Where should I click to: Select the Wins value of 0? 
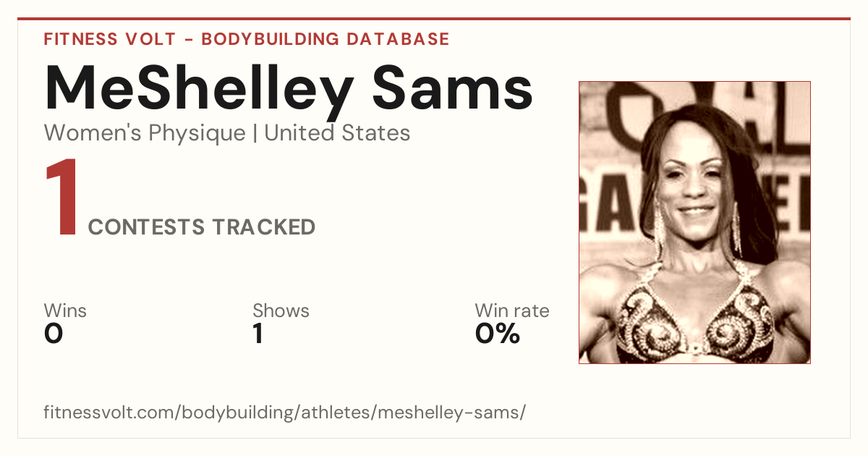[x=54, y=334]
